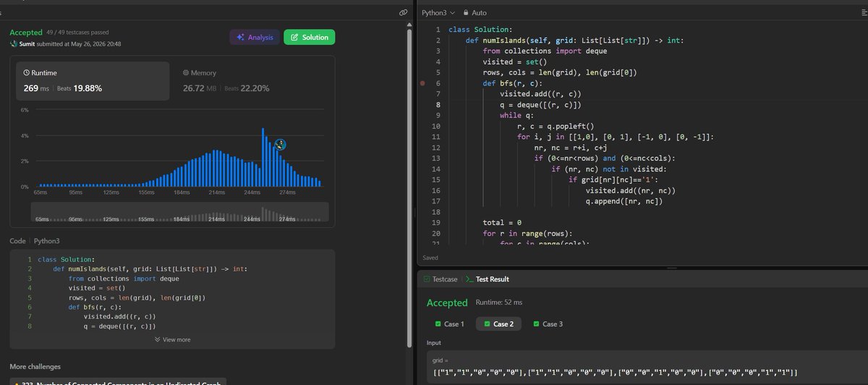
Task: Switch to the Testcase tab
Action: 439,279
